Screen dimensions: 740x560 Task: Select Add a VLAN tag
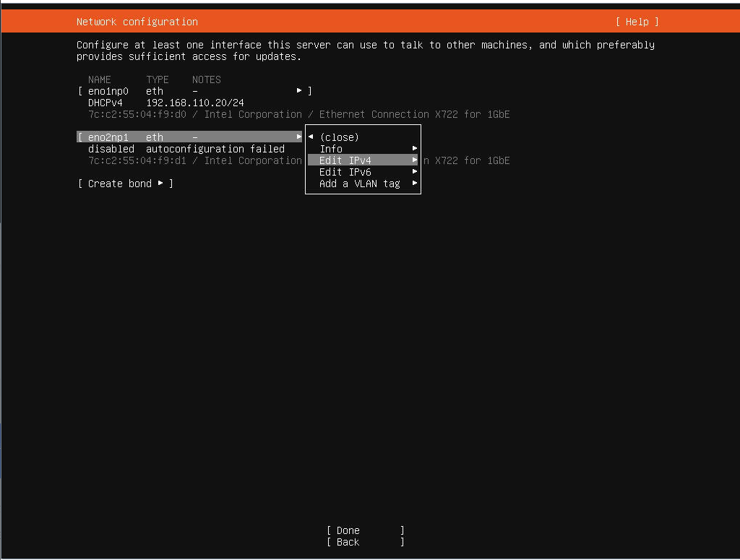(359, 184)
